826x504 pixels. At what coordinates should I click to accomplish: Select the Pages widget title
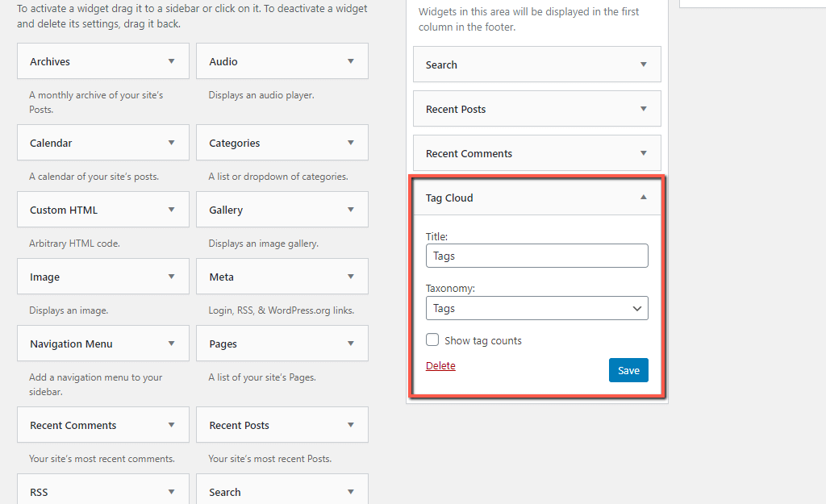pos(223,344)
